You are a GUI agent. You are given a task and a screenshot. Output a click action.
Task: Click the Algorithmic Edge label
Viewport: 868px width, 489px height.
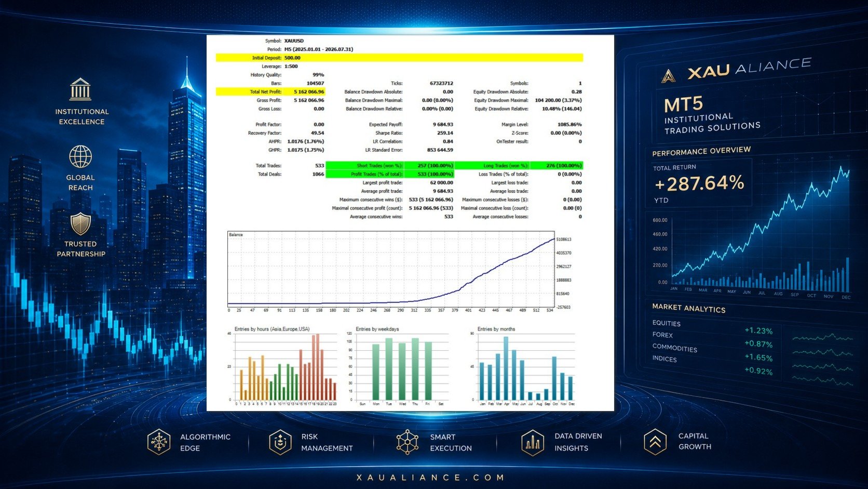[205, 442]
